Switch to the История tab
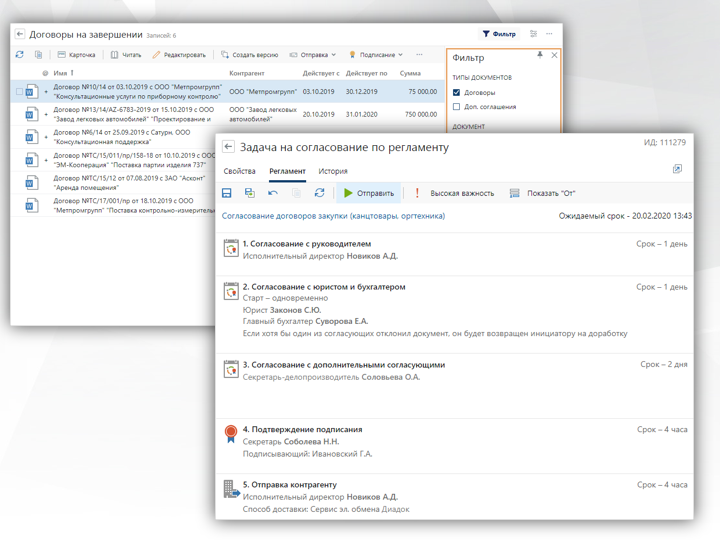The image size is (720, 551). coord(333,171)
